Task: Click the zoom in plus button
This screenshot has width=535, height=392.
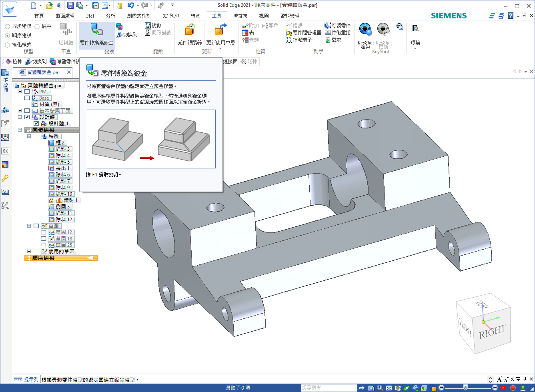Action: click(495, 388)
